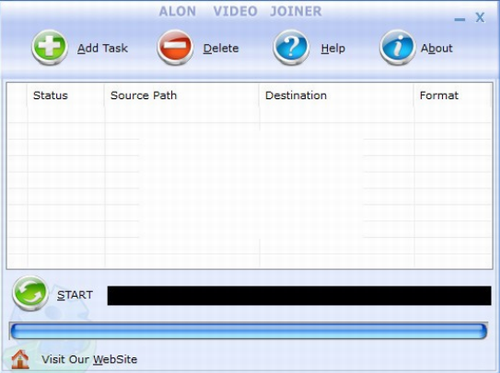Minimize the Alon Video Joiner window
Image resolution: width=500 pixels, height=373 pixels.
[460, 19]
